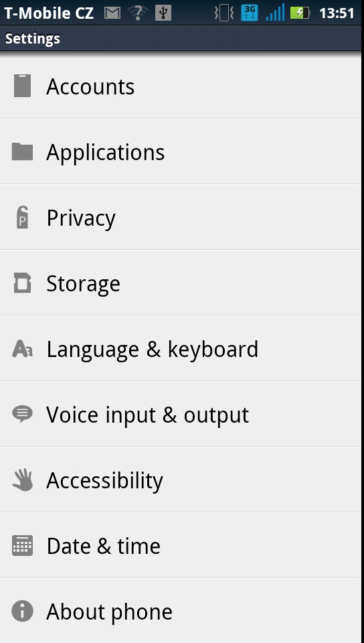Image resolution: width=364 pixels, height=643 pixels.
Task: Tap the Voice input speech bubble icon
Action: 22,414
